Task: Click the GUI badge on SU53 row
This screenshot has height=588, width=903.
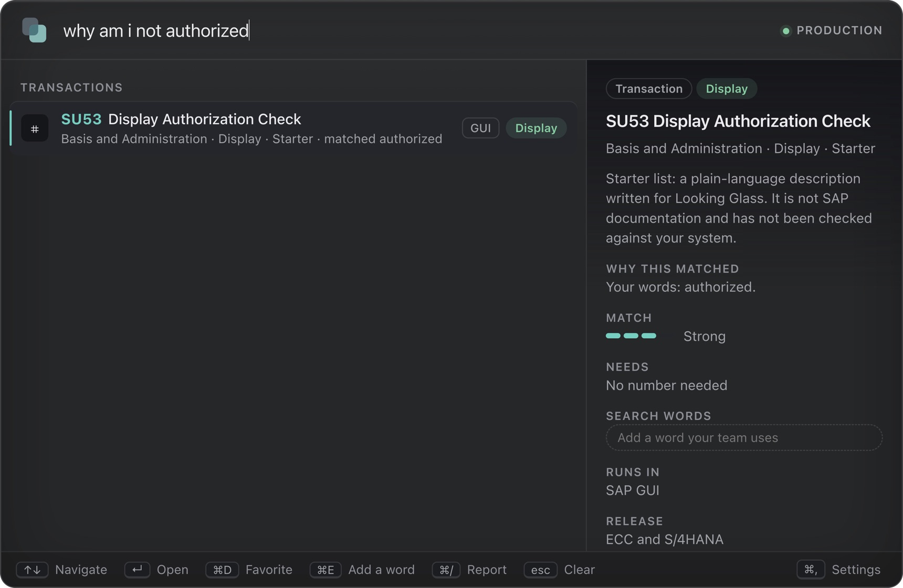Action: (x=480, y=128)
